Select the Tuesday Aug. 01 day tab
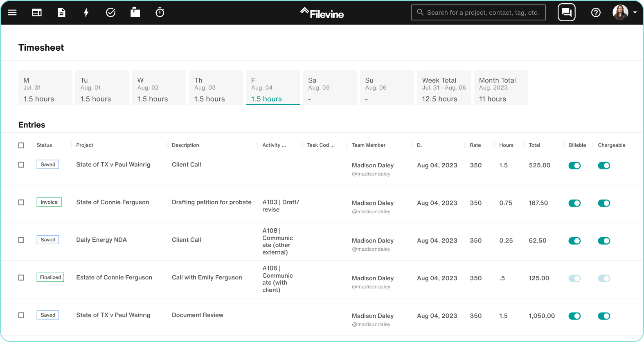Viewport: 644px width, 342px height. point(102,88)
